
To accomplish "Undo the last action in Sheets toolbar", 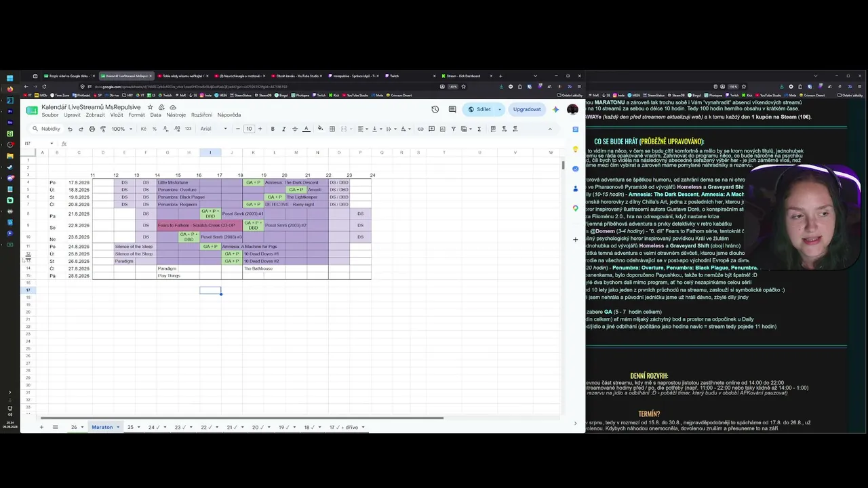I will click(70, 129).
